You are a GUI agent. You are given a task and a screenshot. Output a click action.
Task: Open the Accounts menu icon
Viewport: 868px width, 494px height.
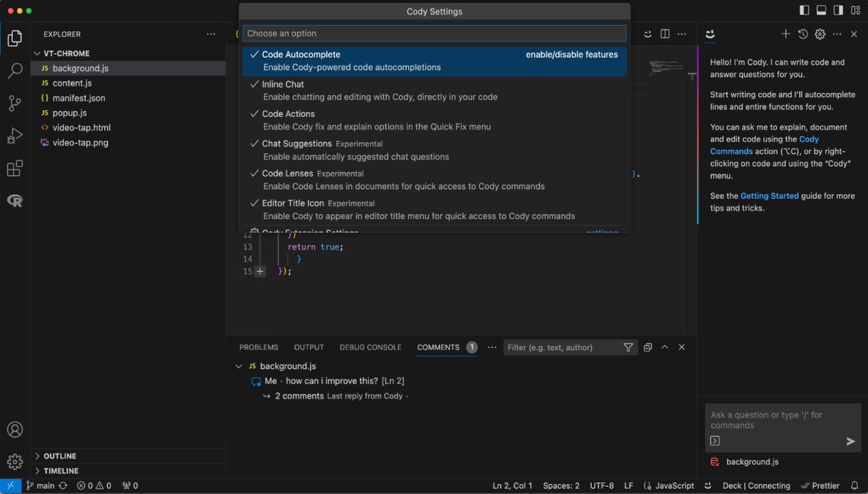tap(15, 430)
